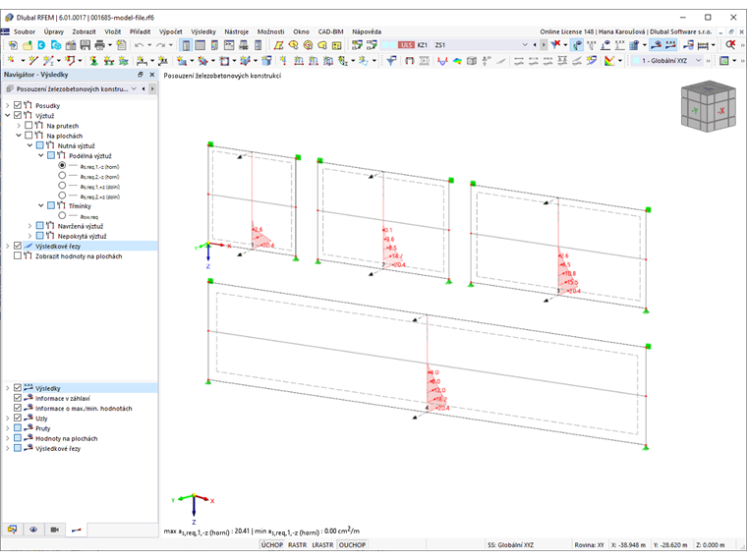Image resolution: width=747 pixels, height=560 pixels.
Task: Toggle LRASTR in status bar
Action: click(322, 544)
